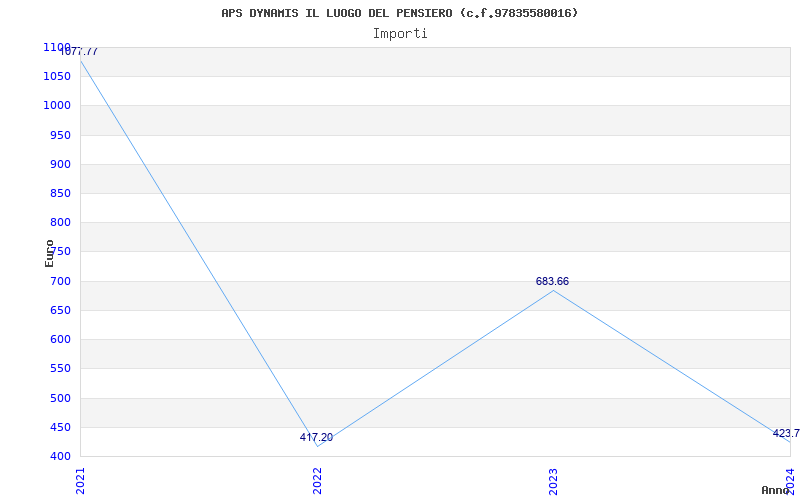Click the 417.20 data label
Screen dimensions: 800x500
[316, 437]
